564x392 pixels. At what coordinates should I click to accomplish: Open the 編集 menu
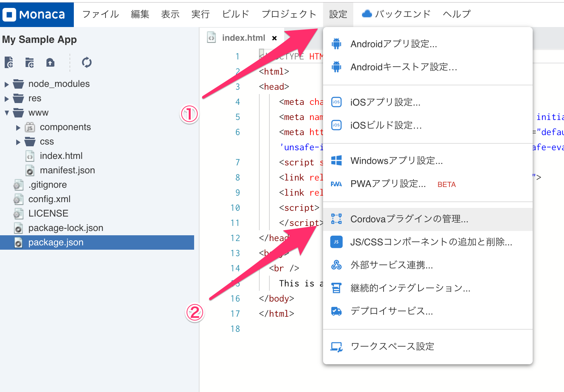[x=140, y=14]
